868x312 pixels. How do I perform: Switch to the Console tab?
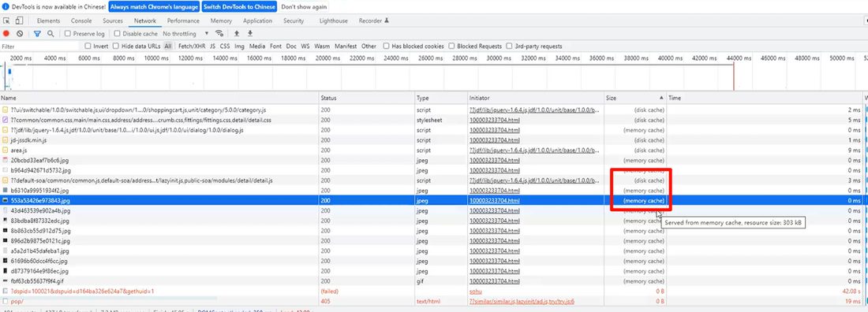(x=81, y=21)
